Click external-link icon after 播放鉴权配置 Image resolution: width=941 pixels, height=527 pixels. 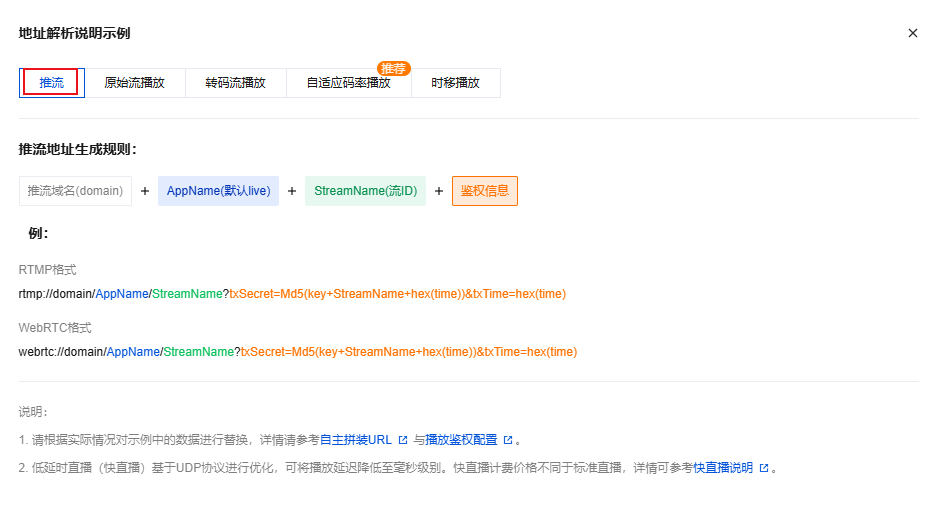coord(508,440)
